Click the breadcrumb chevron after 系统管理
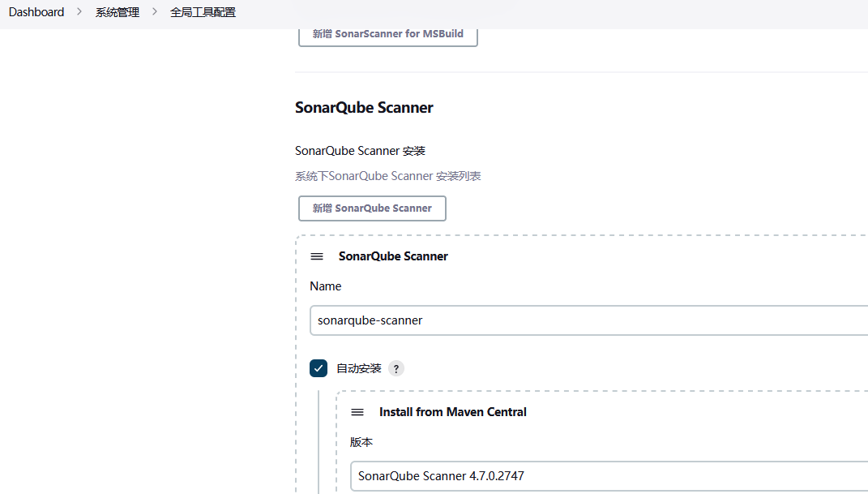 154,12
